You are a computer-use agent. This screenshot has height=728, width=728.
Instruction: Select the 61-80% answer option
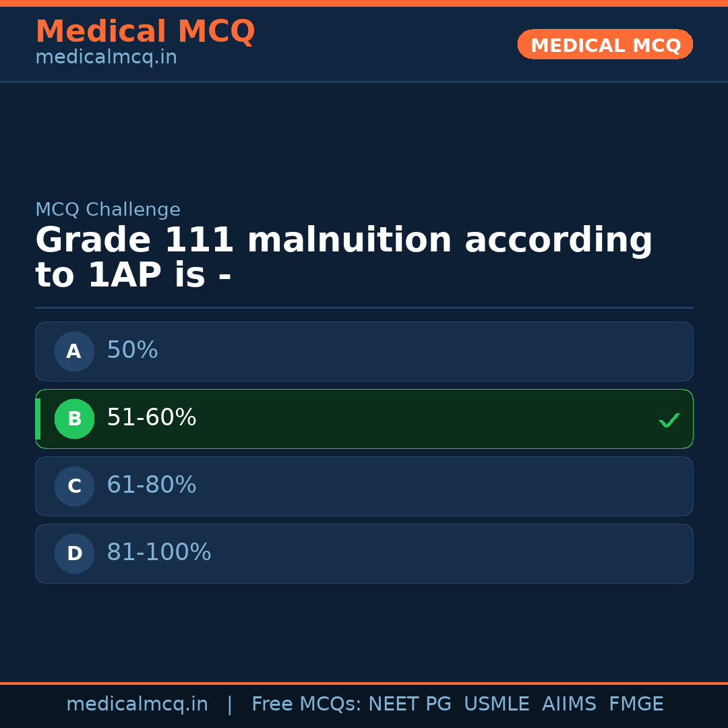tap(364, 486)
